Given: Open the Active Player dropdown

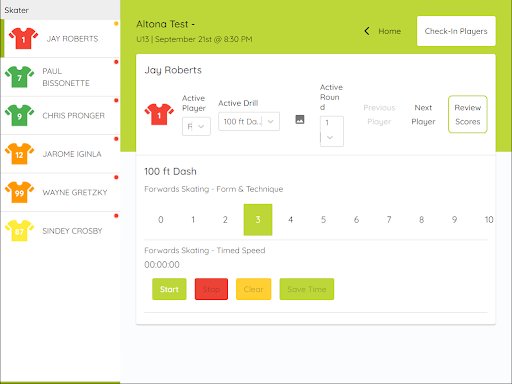Looking at the screenshot, I should point(196,126).
